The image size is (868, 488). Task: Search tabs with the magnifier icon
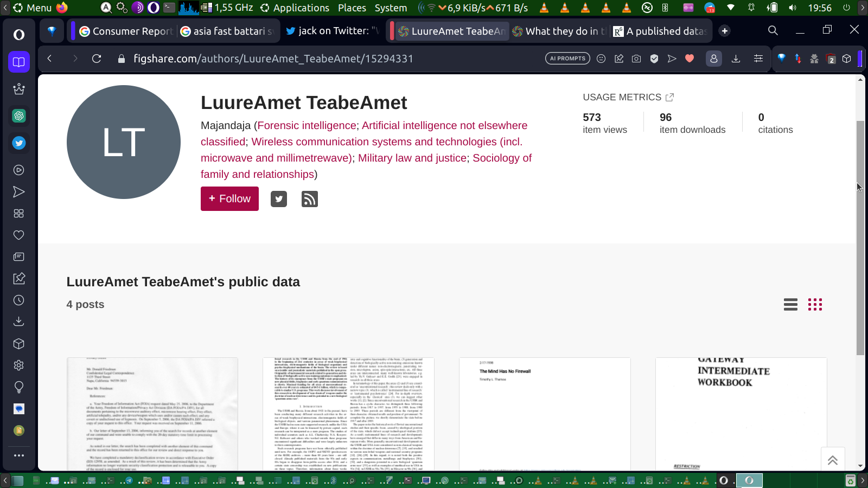point(773,31)
